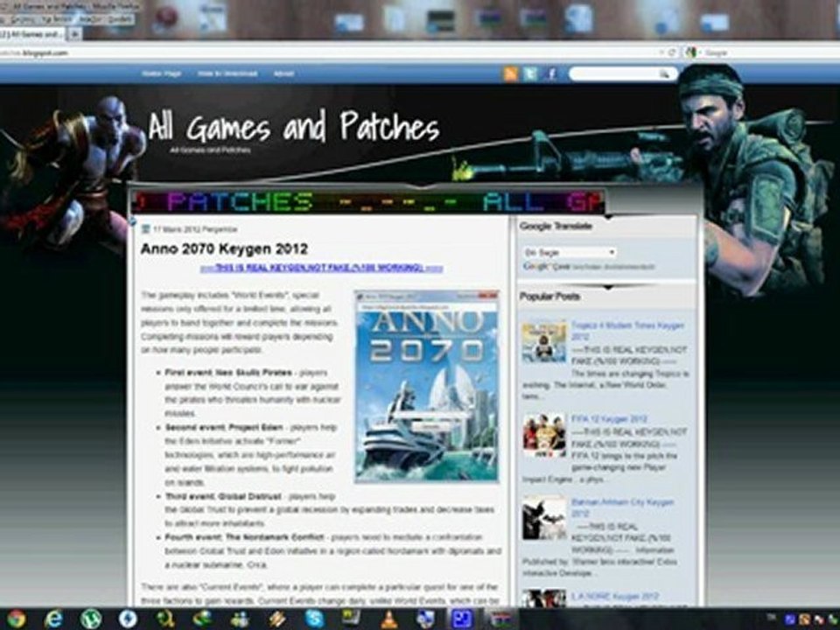Reload the page with the refresh button
Screen dimensions: 840x630
[x=672, y=52]
